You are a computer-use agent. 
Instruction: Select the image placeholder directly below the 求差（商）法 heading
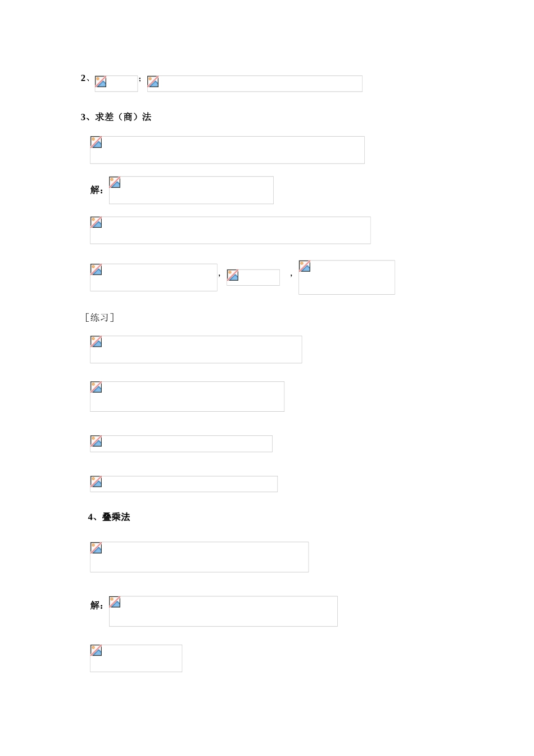[227, 150]
